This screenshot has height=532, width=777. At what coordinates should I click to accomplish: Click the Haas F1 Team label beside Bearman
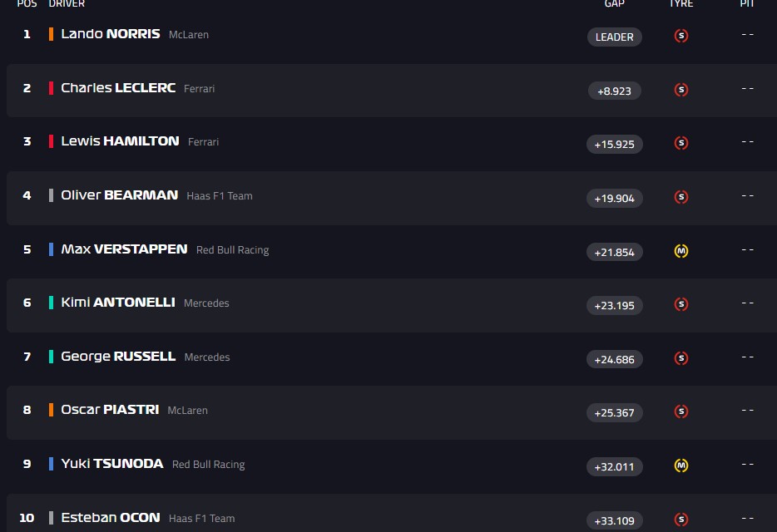click(220, 196)
